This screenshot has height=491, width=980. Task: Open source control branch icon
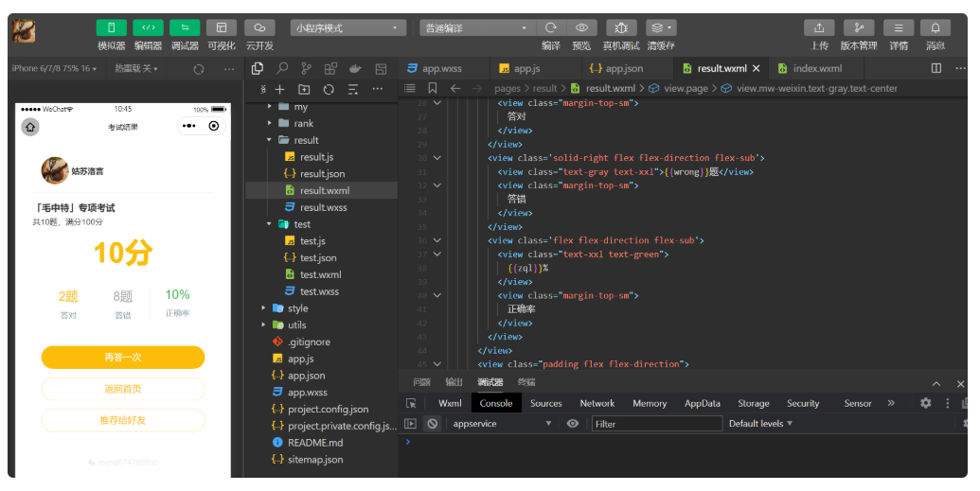[x=306, y=68]
